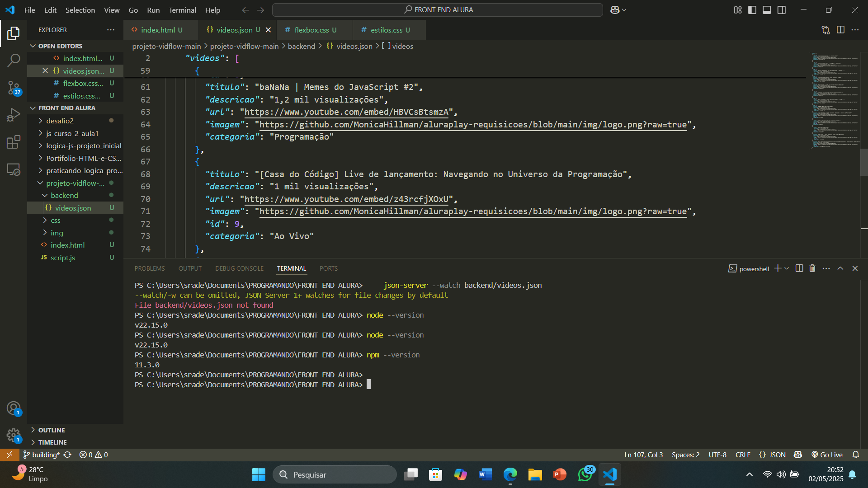Switch to flexbox.css editor tab
Screen dimensions: 868x488
click(314, 30)
